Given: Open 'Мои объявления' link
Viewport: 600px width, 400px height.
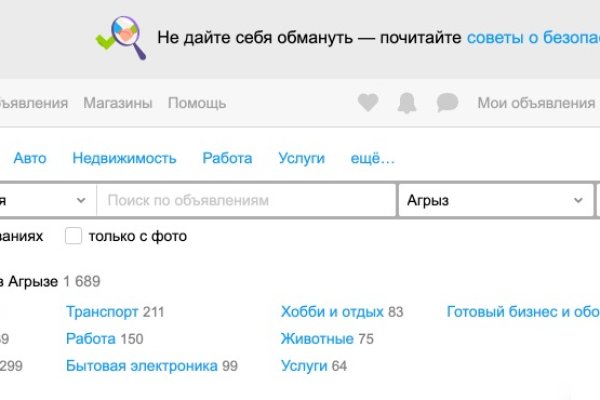Looking at the screenshot, I should (536, 103).
